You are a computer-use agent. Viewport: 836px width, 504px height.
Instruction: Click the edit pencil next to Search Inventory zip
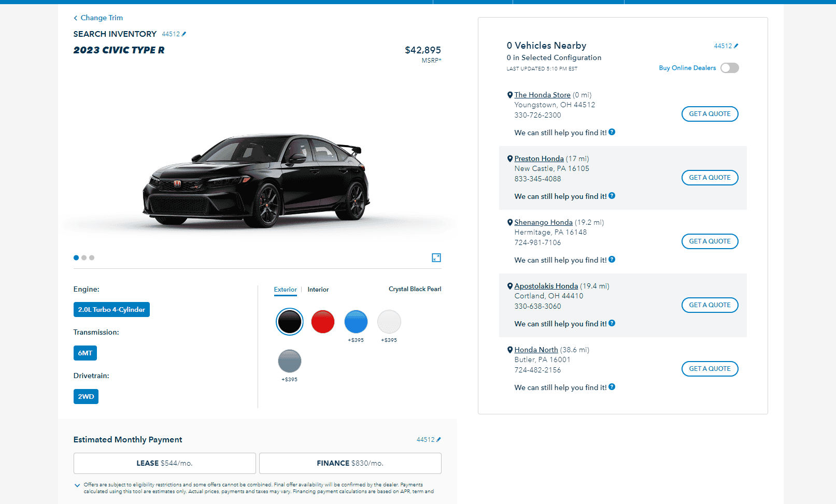point(184,34)
